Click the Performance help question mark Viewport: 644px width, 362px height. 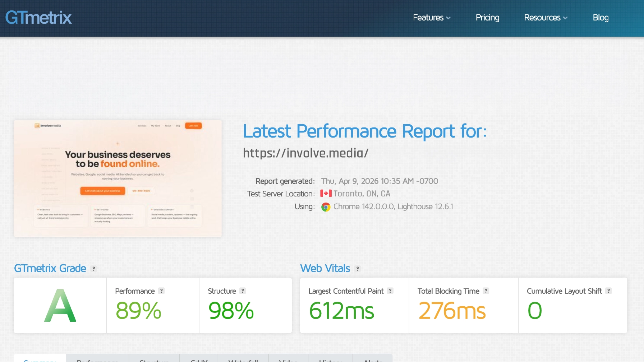pos(162,291)
